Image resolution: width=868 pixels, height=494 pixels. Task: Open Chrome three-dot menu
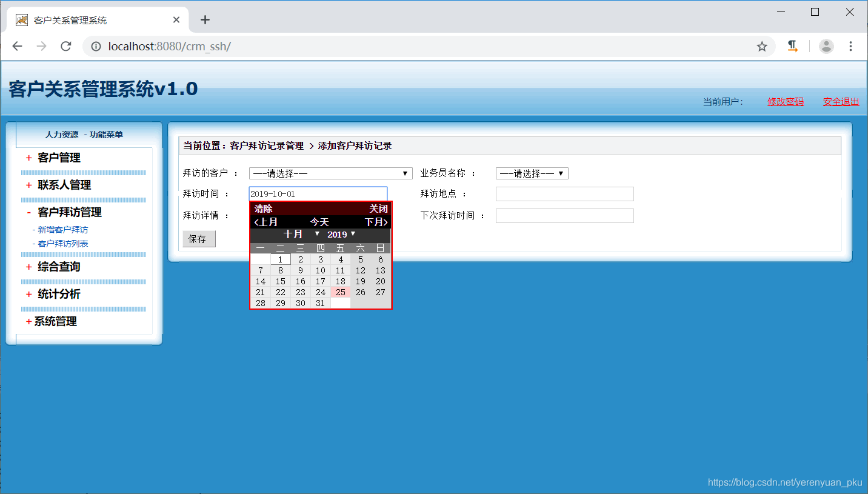(x=851, y=47)
